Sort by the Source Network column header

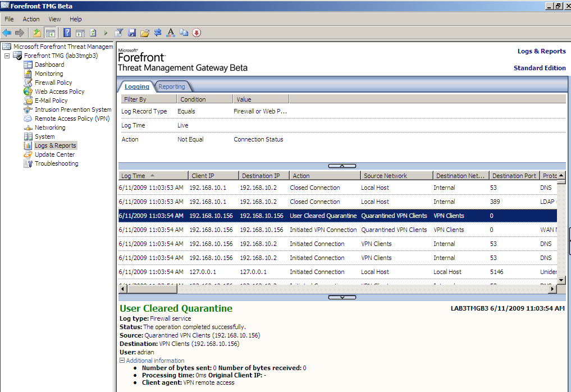click(398, 176)
